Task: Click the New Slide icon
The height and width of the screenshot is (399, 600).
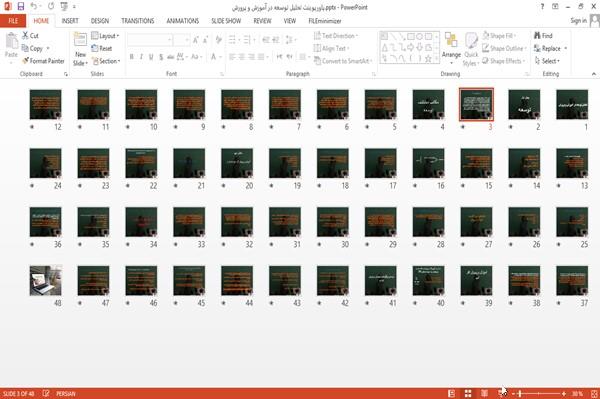Action: (80, 40)
